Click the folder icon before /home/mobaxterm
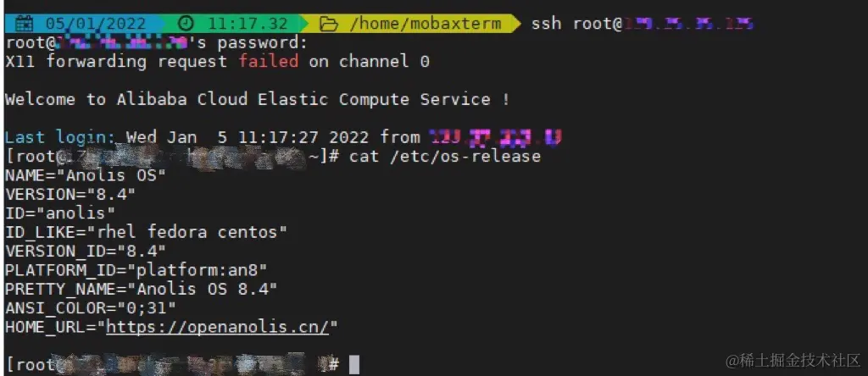Image resolution: width=868 pixels, height=376 pixels. [329, 24]
